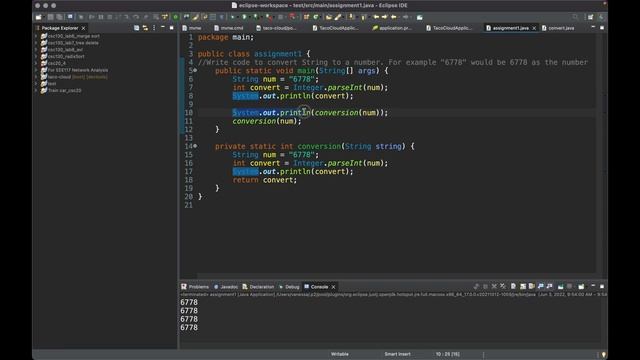Screen dimensions: 640x360
Task: Close the assignment1.java editor tab
Action: pos(534,28)
